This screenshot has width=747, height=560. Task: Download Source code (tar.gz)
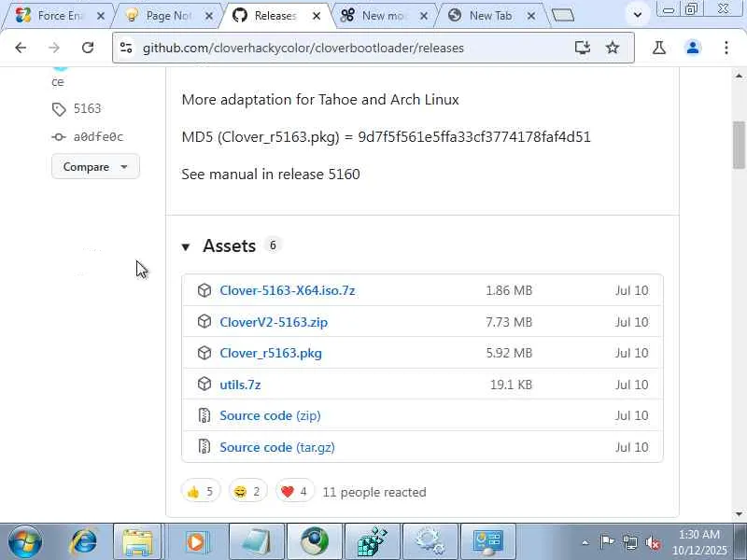tap(277, 447)
